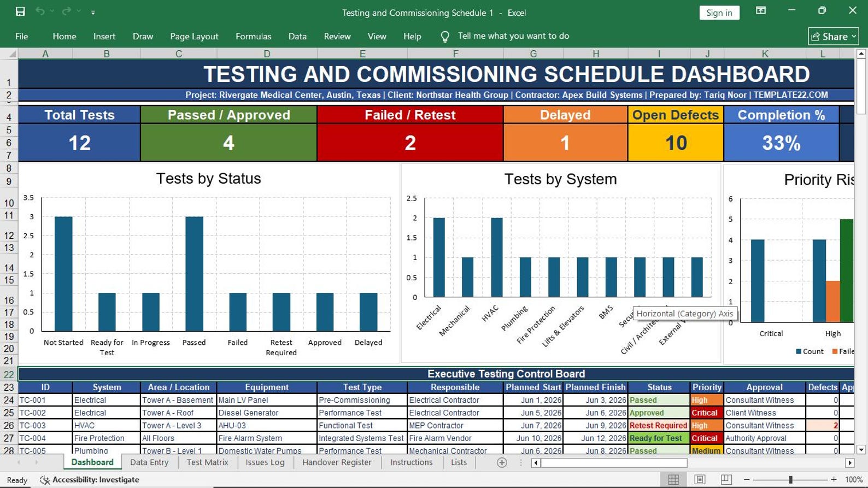Open the Insert ribbon tab

pos(104,36)
